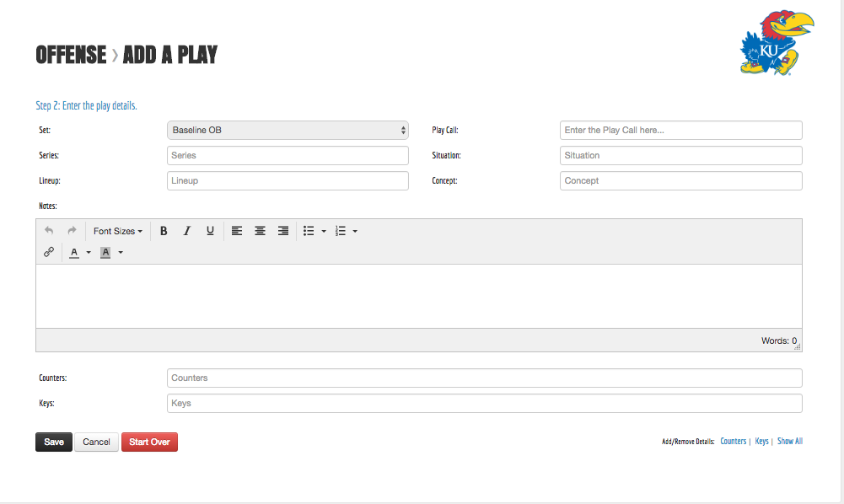The height and width of the screenshot is (504, 844).
Task: Align notes text to the right
Action: (x=283, y=231)
